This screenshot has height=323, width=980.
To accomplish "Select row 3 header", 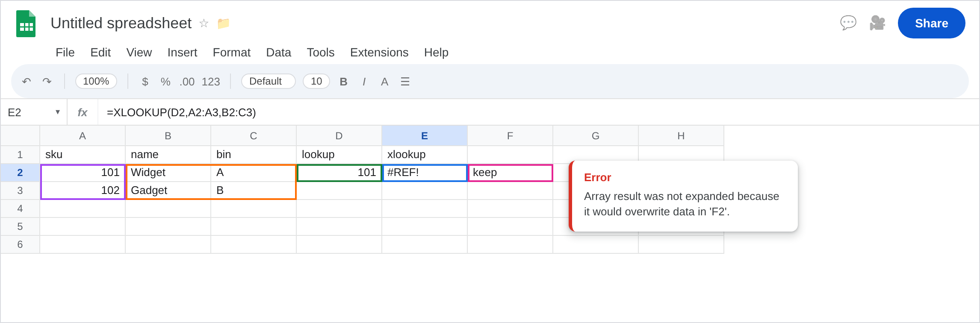I will [x=20, y=190].
